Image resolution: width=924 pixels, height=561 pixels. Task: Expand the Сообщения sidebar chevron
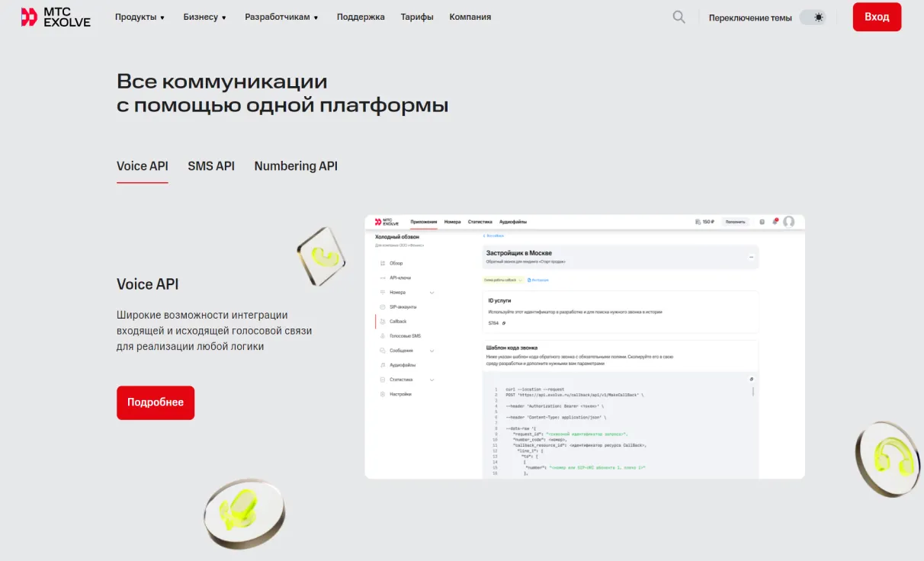[432, 350]
